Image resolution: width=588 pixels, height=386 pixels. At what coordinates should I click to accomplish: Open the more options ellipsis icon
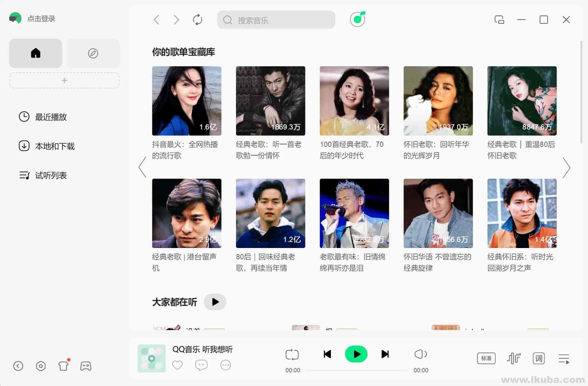[x=226, y=365]
